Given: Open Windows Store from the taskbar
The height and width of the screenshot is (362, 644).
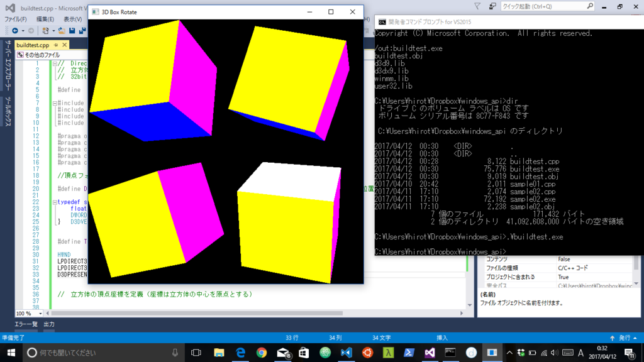Looking at the screenshot, I should click(304, 353).
